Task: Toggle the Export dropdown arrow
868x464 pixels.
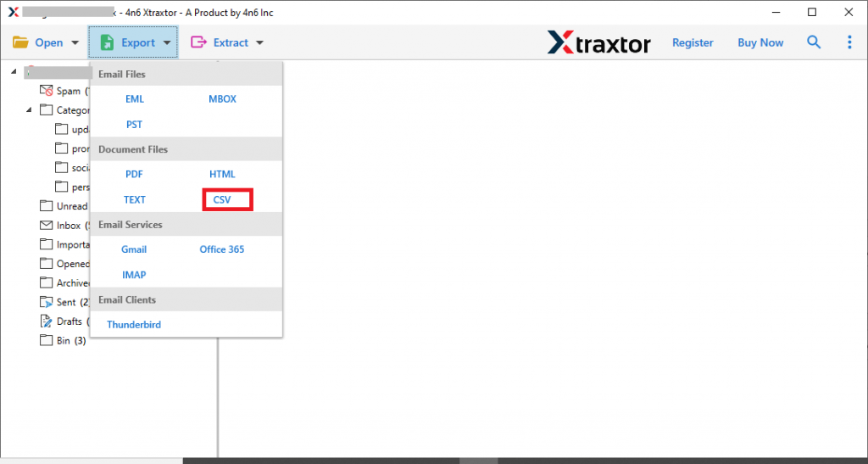Action: coord(167,43)
